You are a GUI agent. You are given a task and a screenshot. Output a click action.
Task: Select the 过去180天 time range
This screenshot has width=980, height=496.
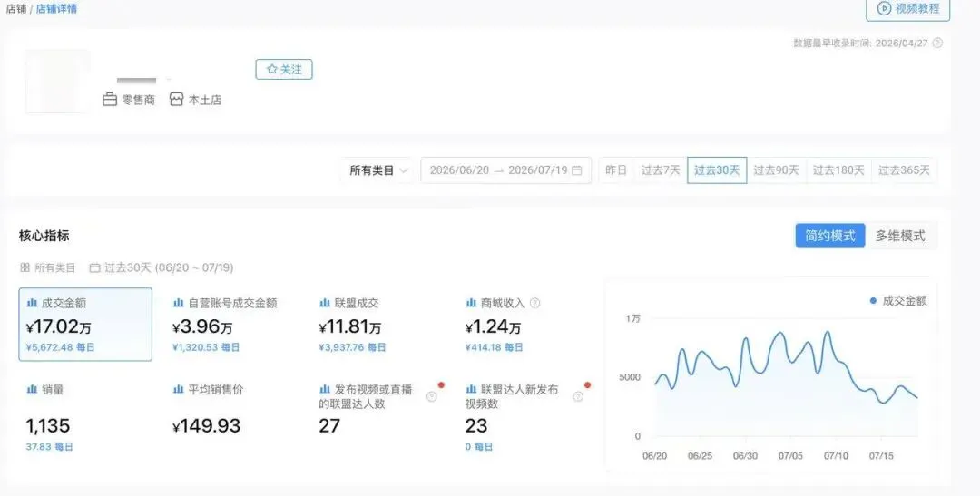pos(838,170)
